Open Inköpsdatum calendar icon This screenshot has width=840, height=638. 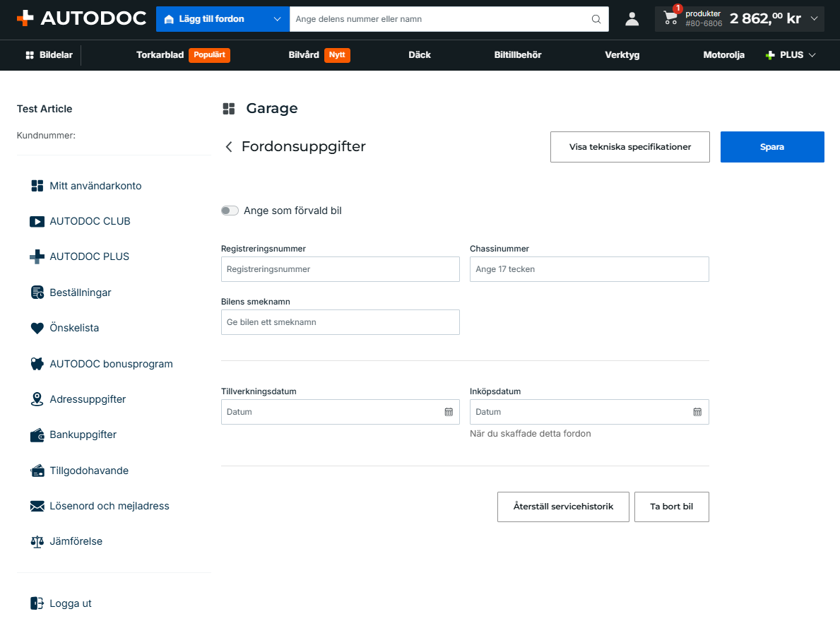pos(697,412)
